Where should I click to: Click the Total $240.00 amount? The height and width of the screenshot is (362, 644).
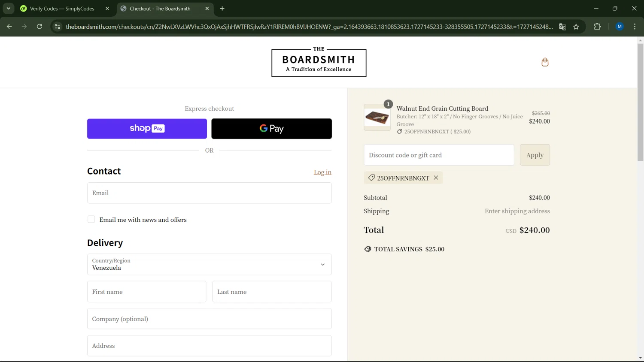[535, 230]
